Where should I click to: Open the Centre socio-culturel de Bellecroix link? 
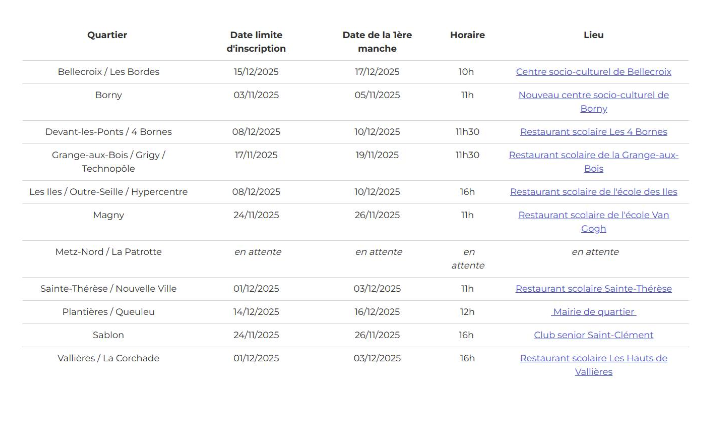pyautogui.click(x=593, y=72)
